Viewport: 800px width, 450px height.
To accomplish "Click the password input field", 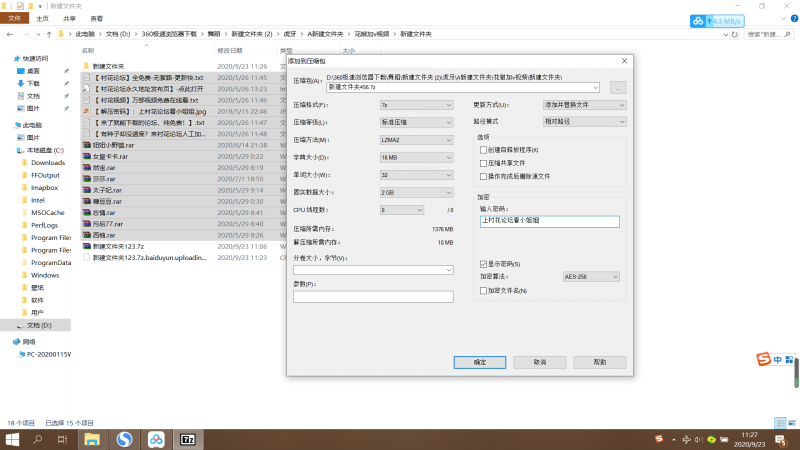I will 549,219.
